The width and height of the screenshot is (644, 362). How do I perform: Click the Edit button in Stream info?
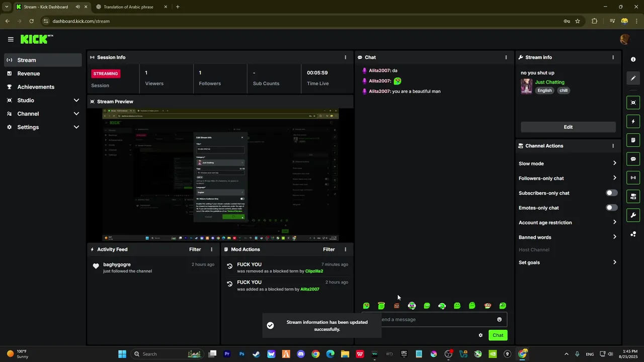tap(568, 127)
